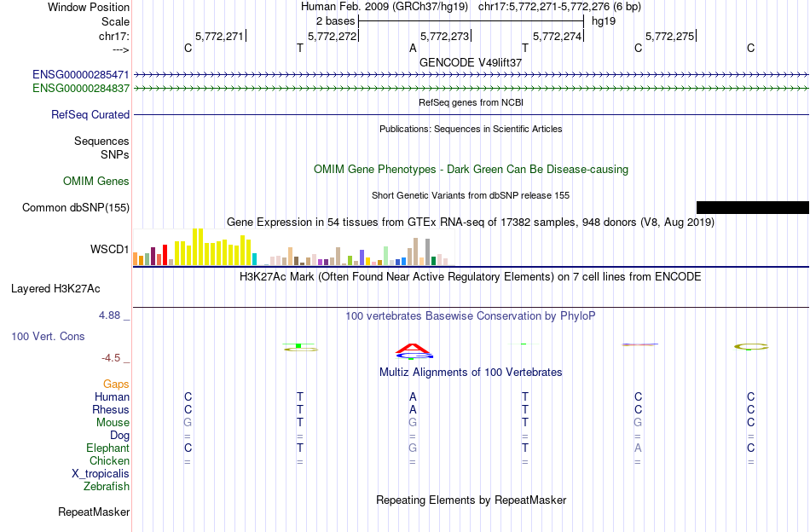Viewport: 810px width, 532px height.
Task: Click the -4.5 PhyloP lower limit value
Action: [x=111, y=358]
